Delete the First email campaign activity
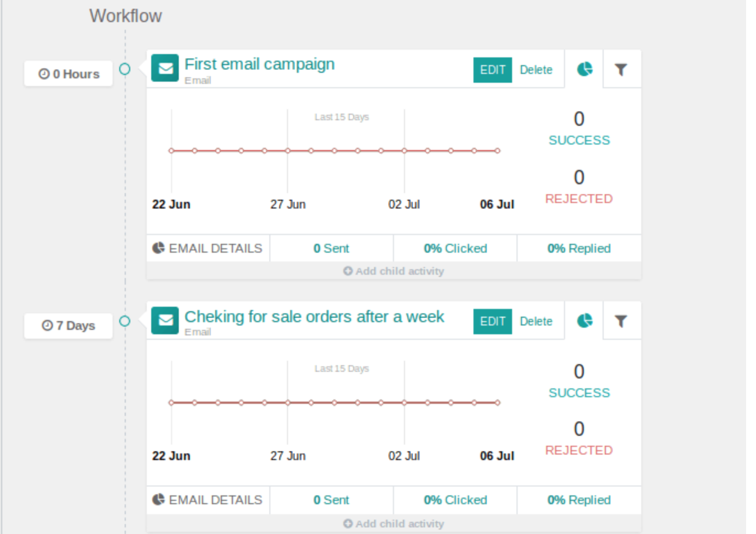The height and width of the screenshot is (534, 756). click(x=536, y=70)
